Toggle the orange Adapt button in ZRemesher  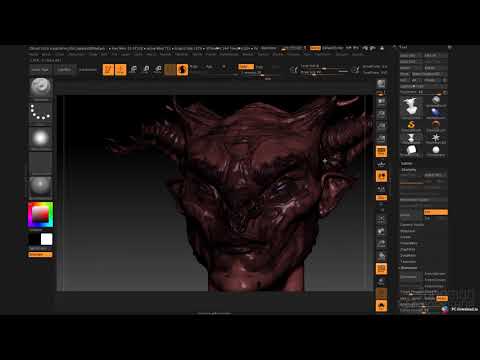(442, 298)
